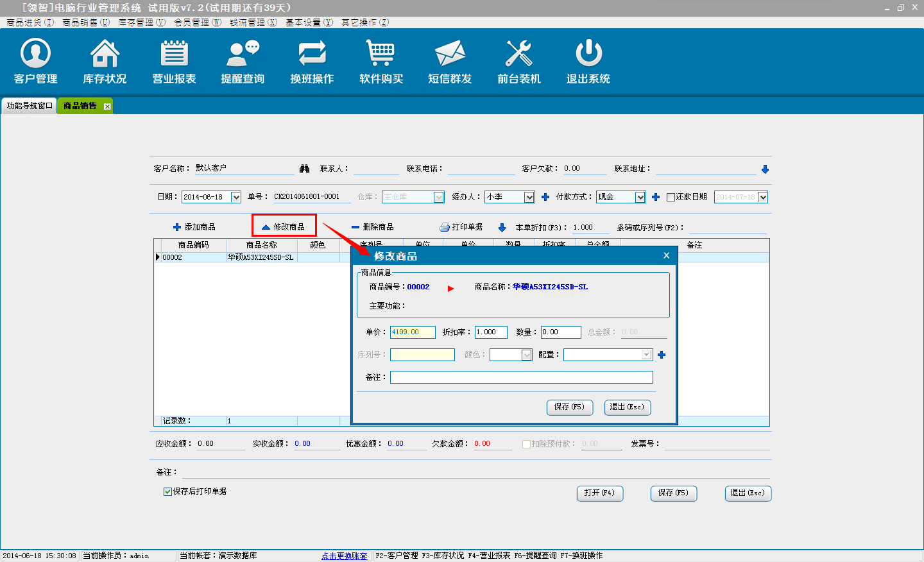
Task: Click the binoculars customer search icon
Action: (305, 169)
